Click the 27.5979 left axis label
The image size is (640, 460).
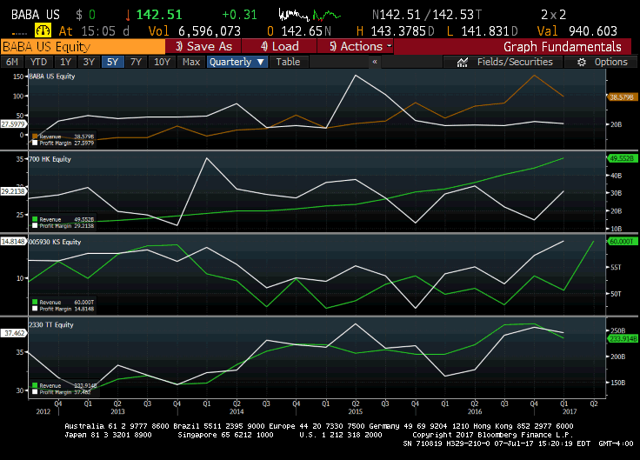13,124
